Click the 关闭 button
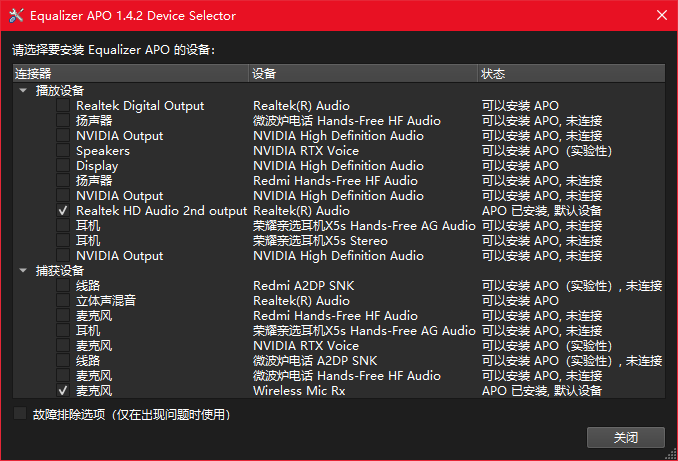 pyautogui.click(x=626, y=438)
